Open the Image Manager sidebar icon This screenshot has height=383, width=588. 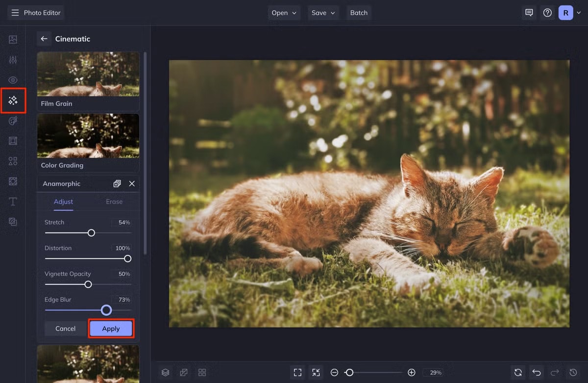[x=13, y=40]
